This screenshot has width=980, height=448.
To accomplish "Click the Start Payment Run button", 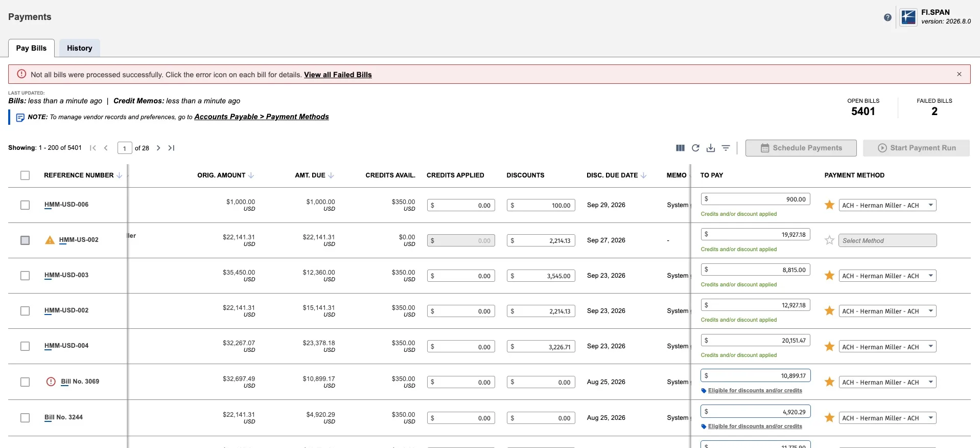I will pyautogui.click(x=917, y=148).
